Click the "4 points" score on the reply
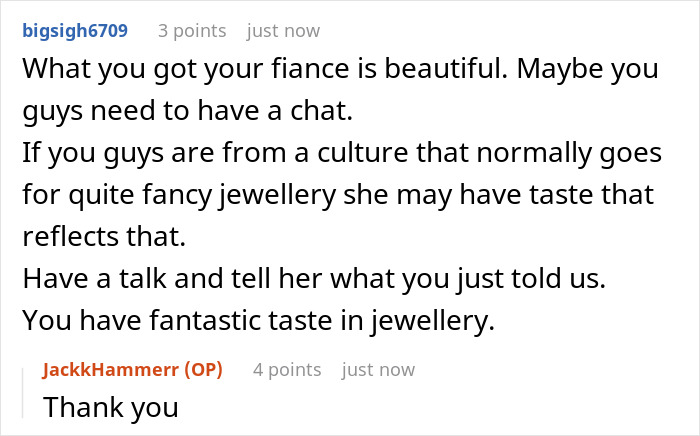The height and width of the screenshot is (436, 700). click(x=287, y=370)
